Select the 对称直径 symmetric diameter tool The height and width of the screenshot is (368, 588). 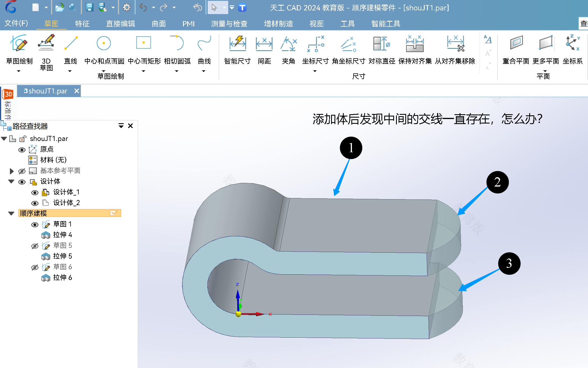coord(382,49)
